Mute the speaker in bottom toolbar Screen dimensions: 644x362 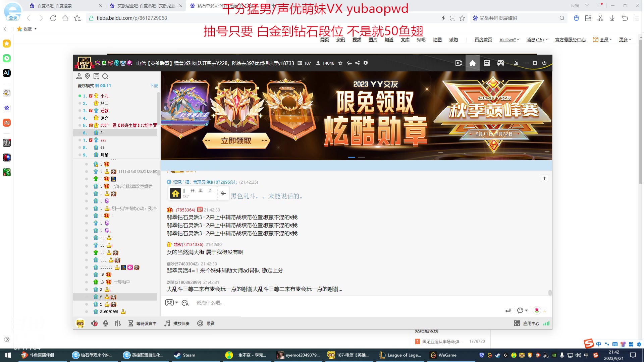(94, 323)
